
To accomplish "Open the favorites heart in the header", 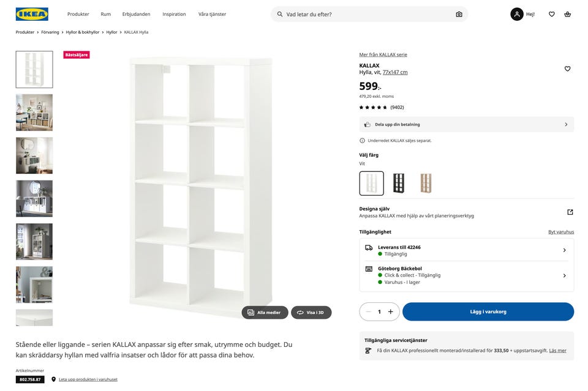I will [551, 14].
